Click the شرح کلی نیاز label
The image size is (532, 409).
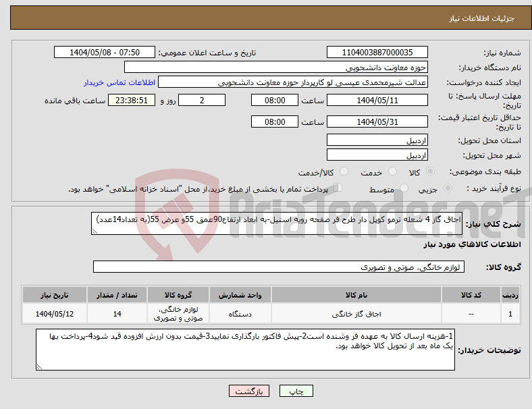(493, 224)
